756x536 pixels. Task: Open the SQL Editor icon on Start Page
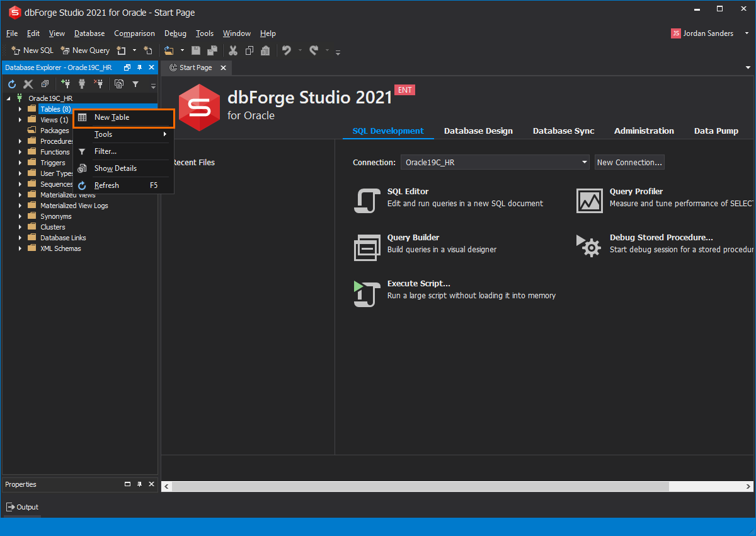[x=367, y=201]
